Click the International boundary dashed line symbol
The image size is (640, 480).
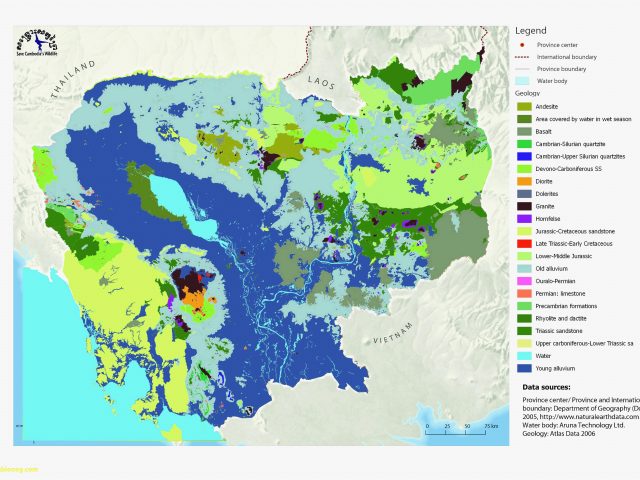coord(523,58)
